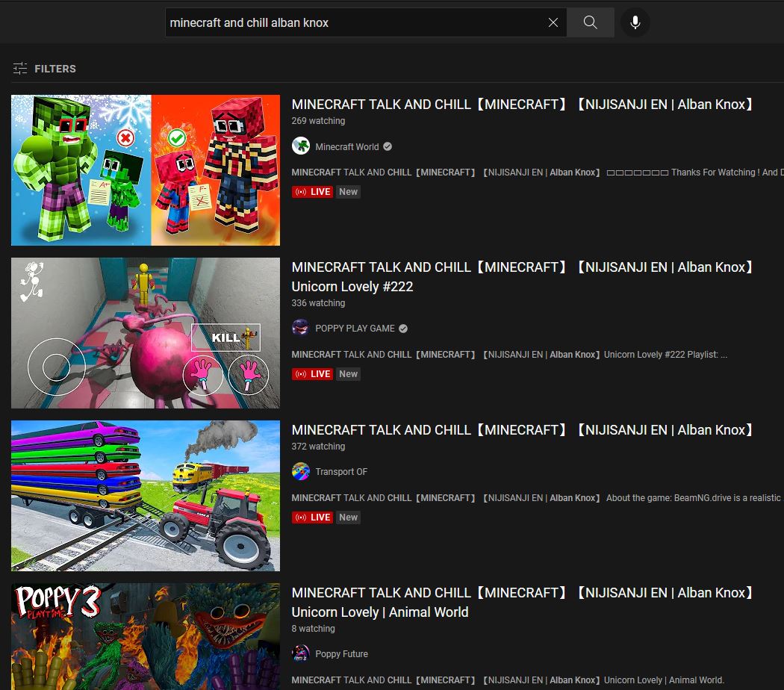The width and height of the screenshot is (784, 690).
Task: Click the LIVE badge on the Minecraft World video
Action: (313, 191)
